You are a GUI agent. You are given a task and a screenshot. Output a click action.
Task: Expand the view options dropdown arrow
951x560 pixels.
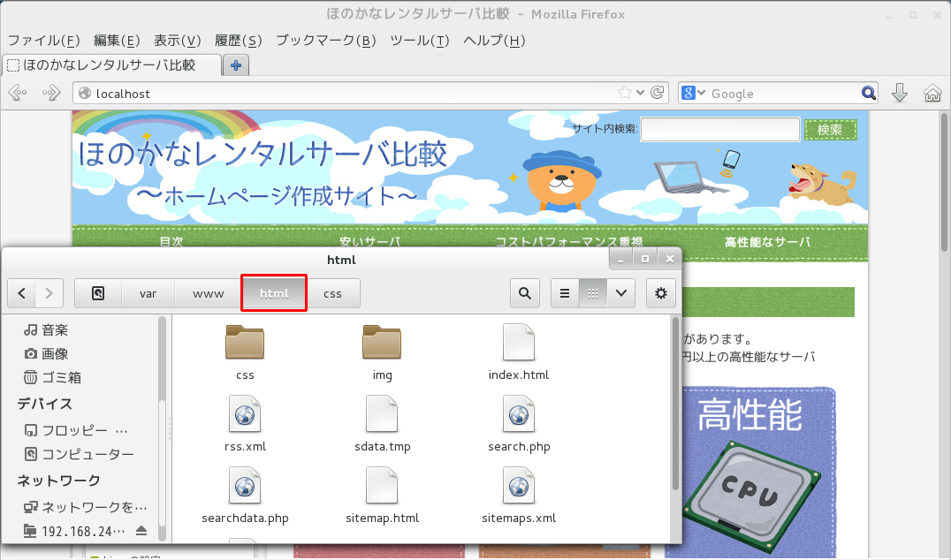pos(621,293)
